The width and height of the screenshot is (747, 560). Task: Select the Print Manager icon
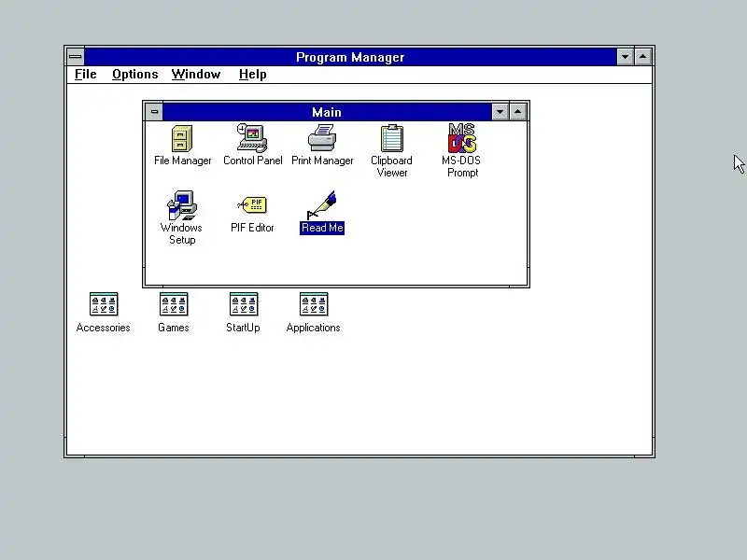(322, 138)
